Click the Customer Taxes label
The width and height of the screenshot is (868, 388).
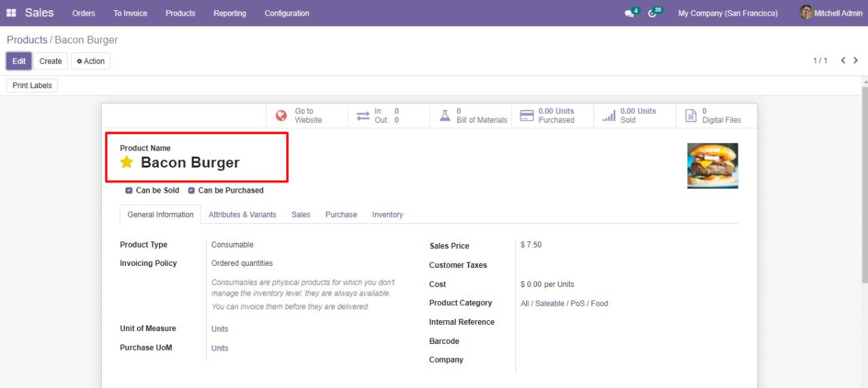pos(458,265)
